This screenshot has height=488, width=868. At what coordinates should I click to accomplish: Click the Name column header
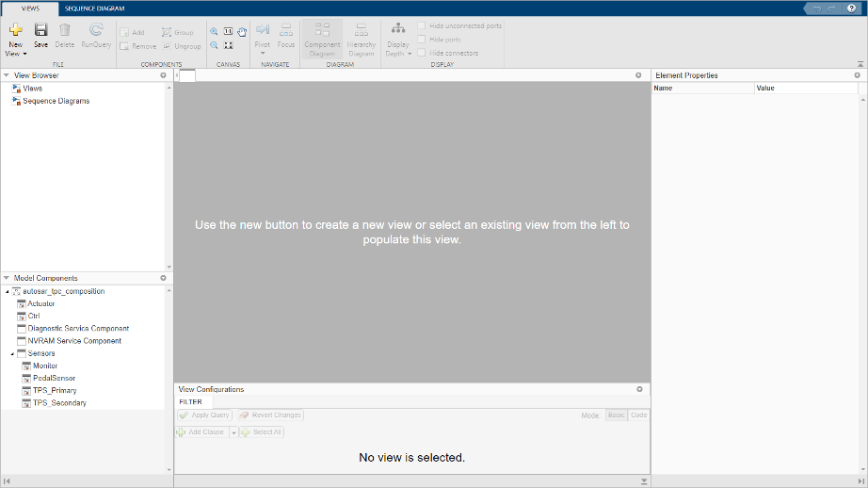click(x=702, y=88)
